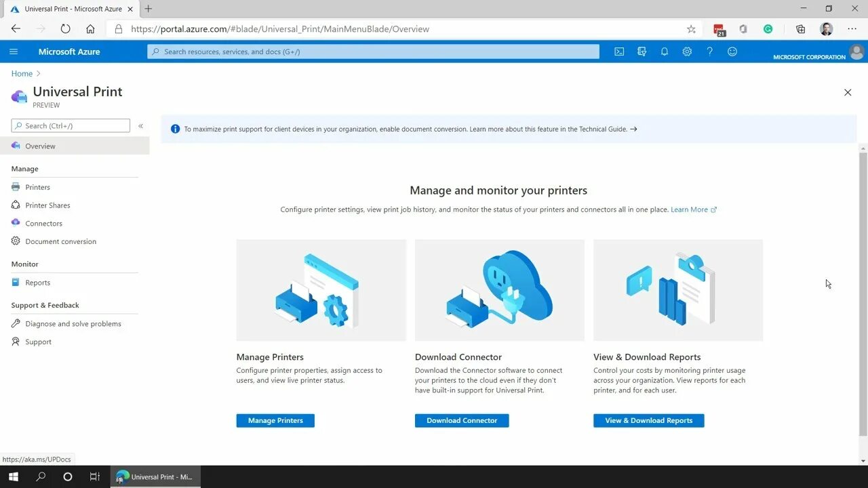Click the page vertical scrollbar
Viewport: 868px width, 488px height.
click(863, 293)
